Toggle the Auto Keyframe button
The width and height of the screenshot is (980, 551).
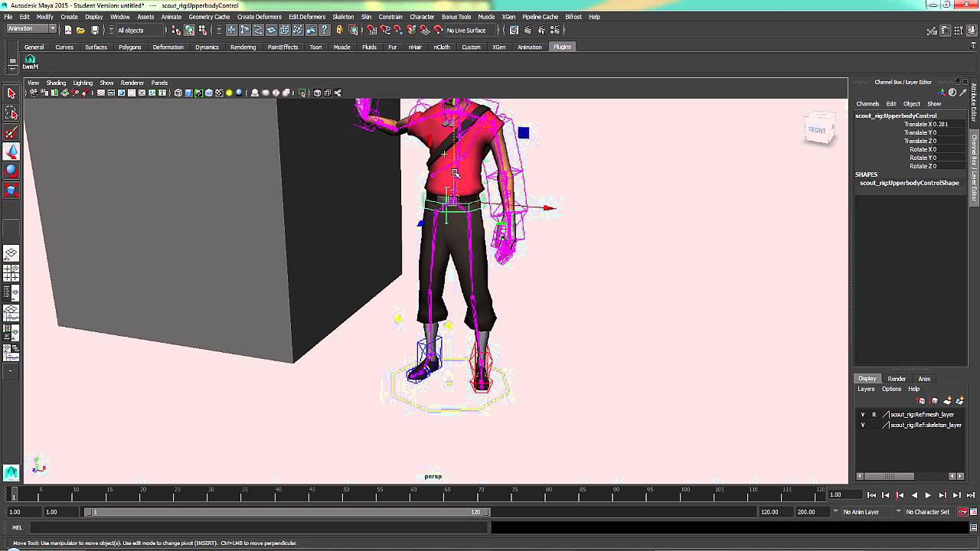pos(962,512)
